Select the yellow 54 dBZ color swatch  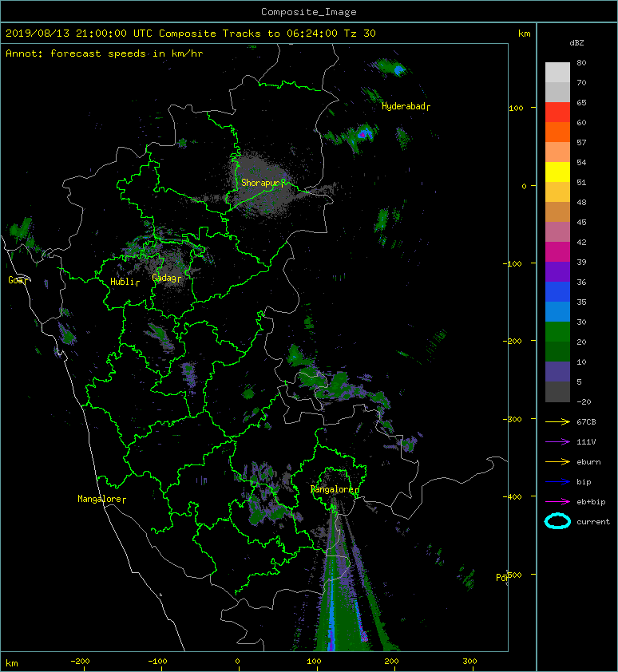557,172
